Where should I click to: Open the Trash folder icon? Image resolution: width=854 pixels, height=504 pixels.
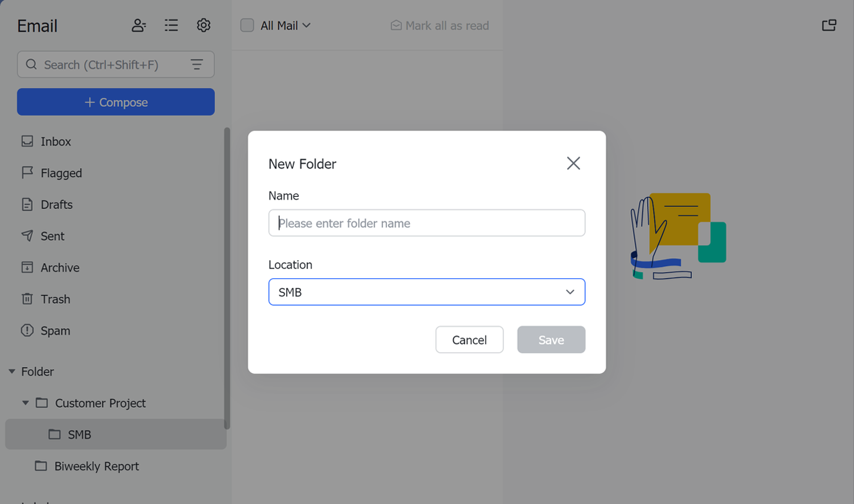point(27,299)
